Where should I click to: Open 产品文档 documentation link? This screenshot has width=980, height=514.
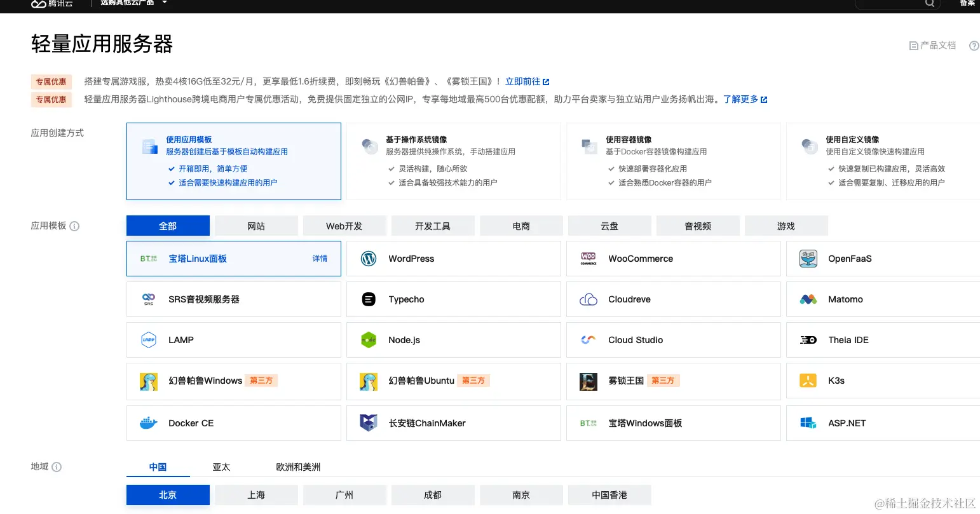coord(933,46)
